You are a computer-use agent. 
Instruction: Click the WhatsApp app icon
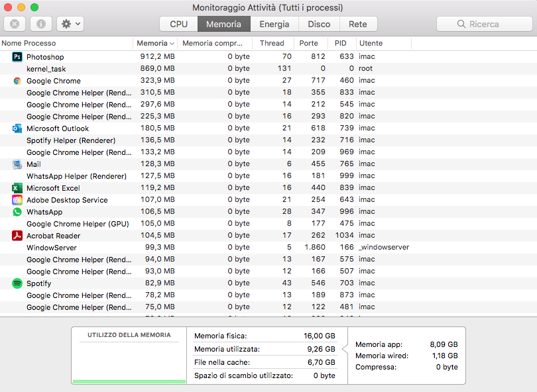click(x=17, y=212)
